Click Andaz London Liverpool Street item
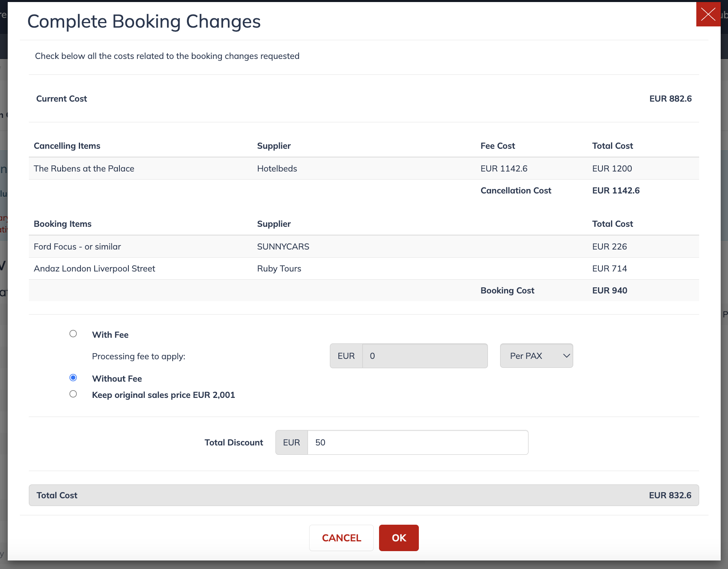The width and height of the screenshot is (728, 569). click(94, 268)
